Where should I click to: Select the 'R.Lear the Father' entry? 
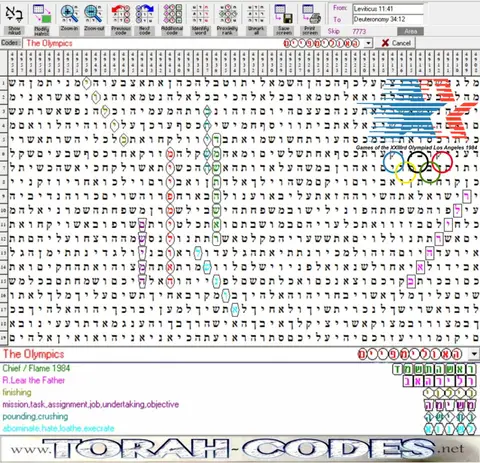(x=34, y=380)
